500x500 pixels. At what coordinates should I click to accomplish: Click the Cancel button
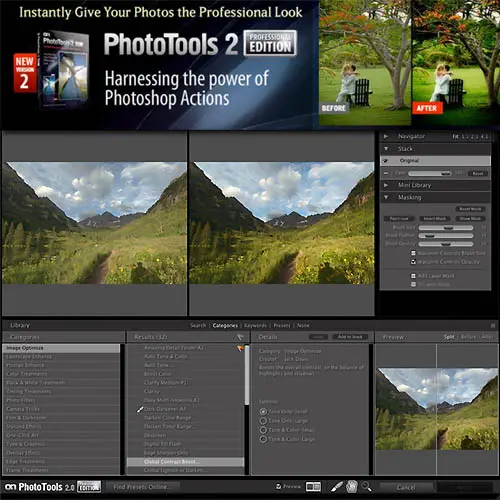pyautogui.click(x=406, y=487)
